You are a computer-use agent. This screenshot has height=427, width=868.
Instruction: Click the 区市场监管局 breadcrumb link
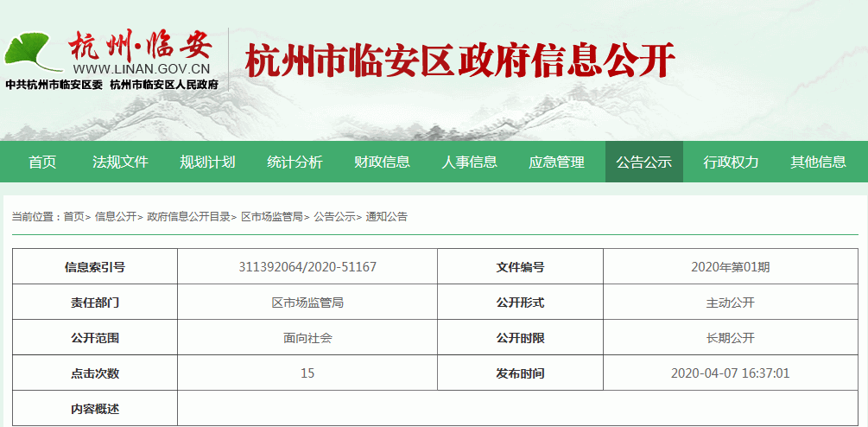point(271,217)
